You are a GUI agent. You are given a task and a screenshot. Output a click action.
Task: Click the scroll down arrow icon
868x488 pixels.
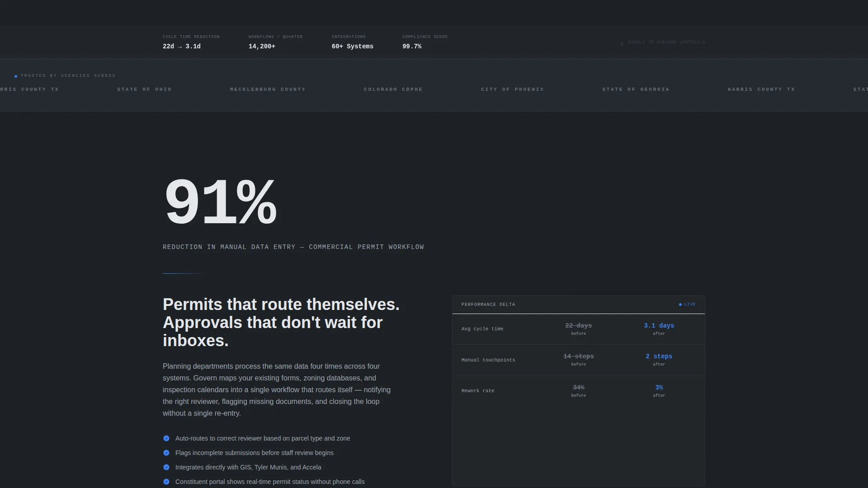coord(622,43)
